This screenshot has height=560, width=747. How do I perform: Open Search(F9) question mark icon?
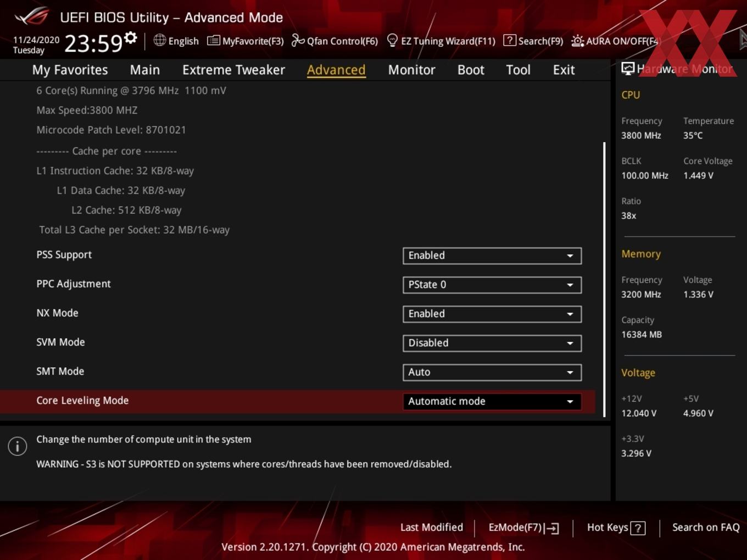click(x=509, y=40)
